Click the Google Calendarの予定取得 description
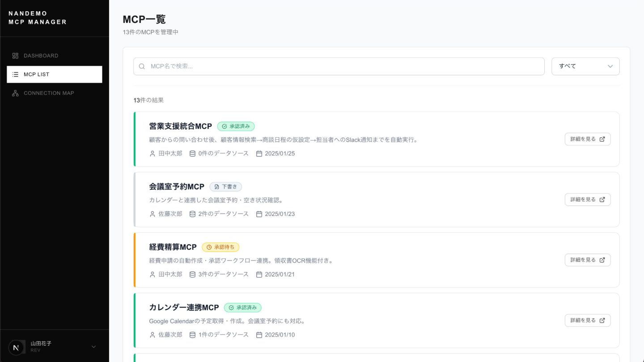Viewport: 644px width, 362px height. coord(227,321)
